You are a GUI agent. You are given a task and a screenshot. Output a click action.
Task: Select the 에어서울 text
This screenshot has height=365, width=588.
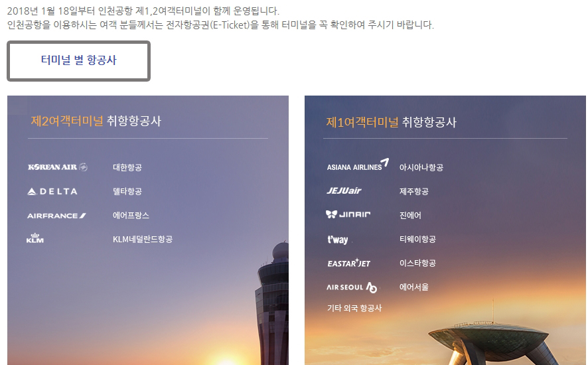[413, 287]
